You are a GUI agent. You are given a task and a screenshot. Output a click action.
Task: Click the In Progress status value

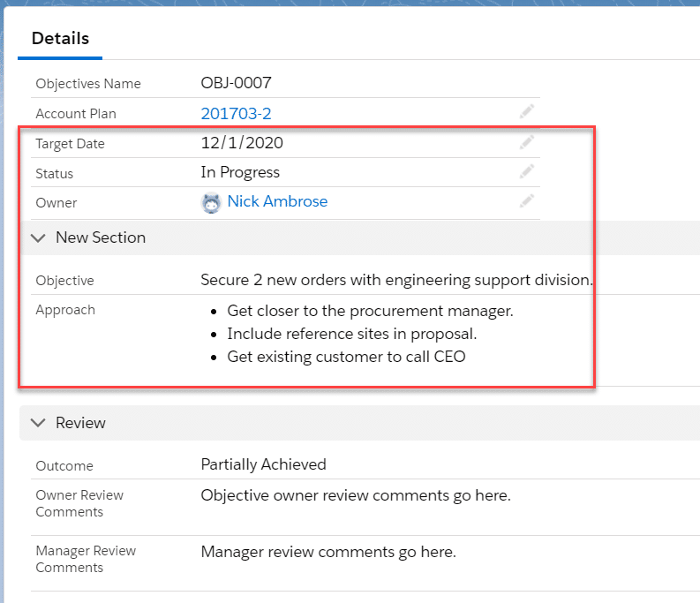coord(240,172)
